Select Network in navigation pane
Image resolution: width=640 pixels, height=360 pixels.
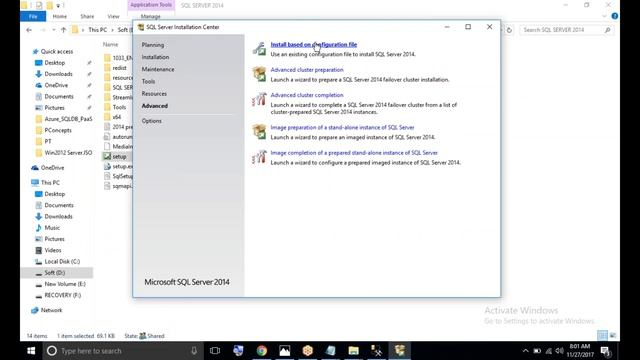[x=51, y=310]
